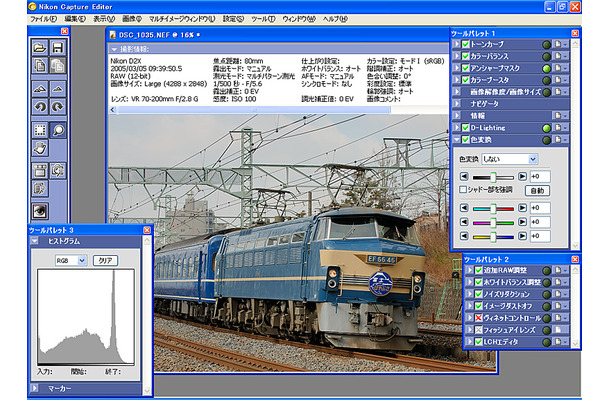
Task: Expand the ナビゲータ panel arrow
Action: [456, 104]
